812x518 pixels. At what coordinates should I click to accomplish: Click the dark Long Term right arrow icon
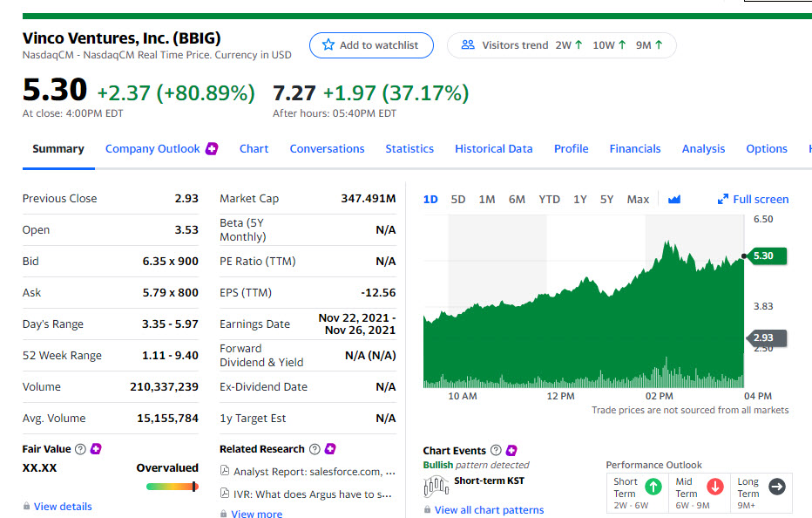point(777,487)
